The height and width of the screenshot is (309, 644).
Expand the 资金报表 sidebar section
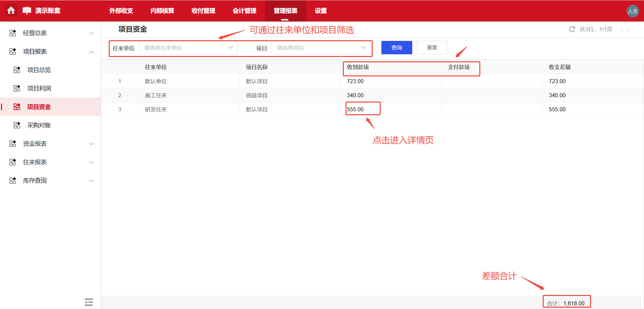(x=91, y=143)
